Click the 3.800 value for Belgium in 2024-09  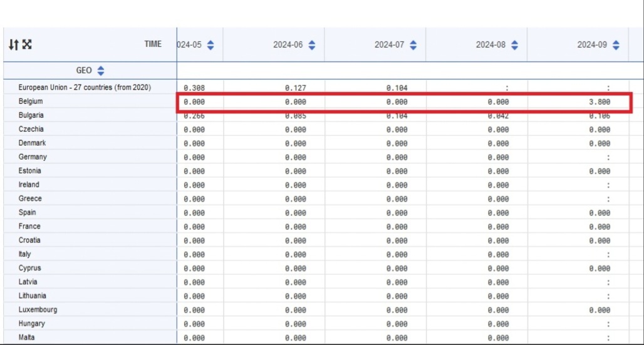[x=600, y=102]
